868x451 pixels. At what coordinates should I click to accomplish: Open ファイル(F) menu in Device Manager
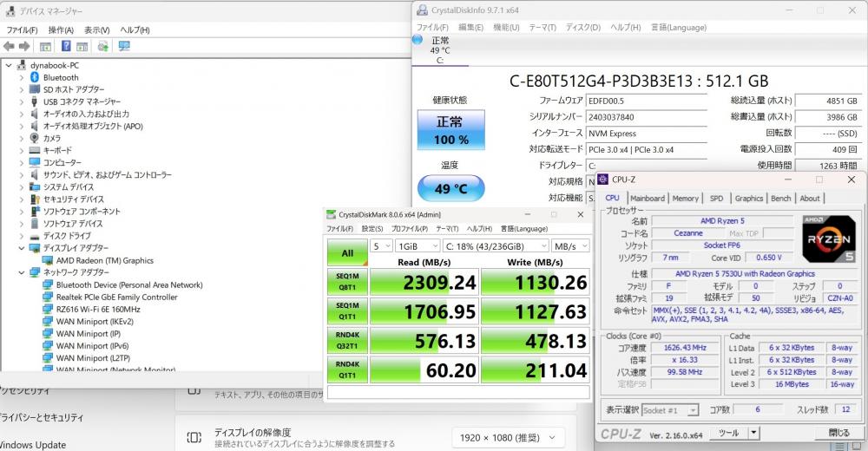22,29
